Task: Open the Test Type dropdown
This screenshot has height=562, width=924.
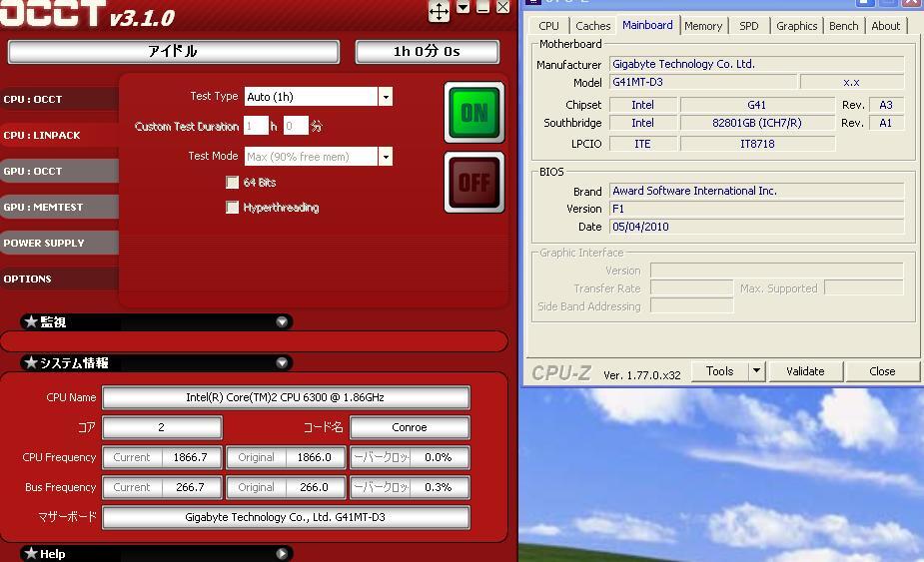Action: point(385,97)
